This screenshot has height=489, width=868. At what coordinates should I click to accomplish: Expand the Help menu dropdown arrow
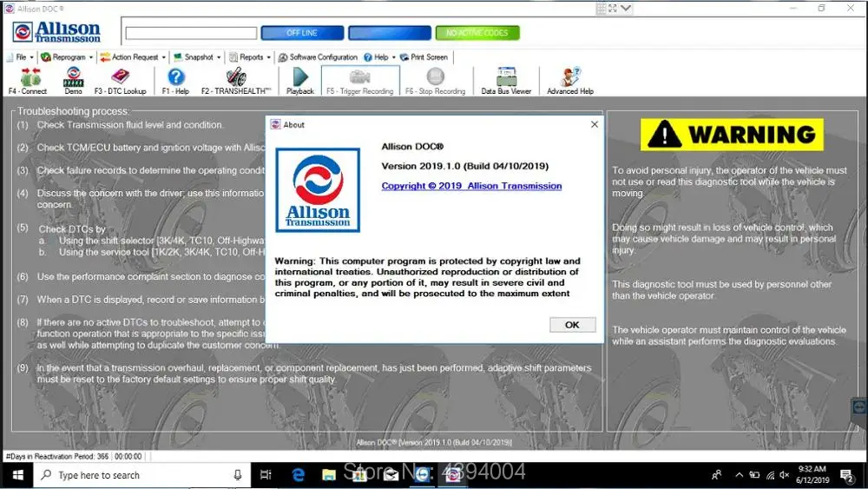[393, 57]
